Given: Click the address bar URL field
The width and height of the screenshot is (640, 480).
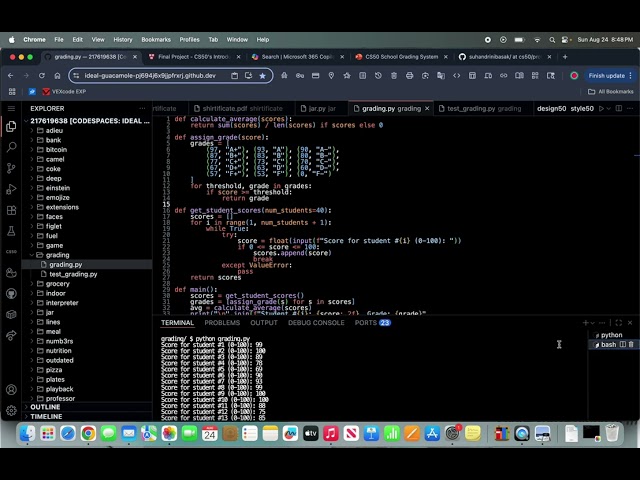Looking at the screenshot, I should click(150, 76).
